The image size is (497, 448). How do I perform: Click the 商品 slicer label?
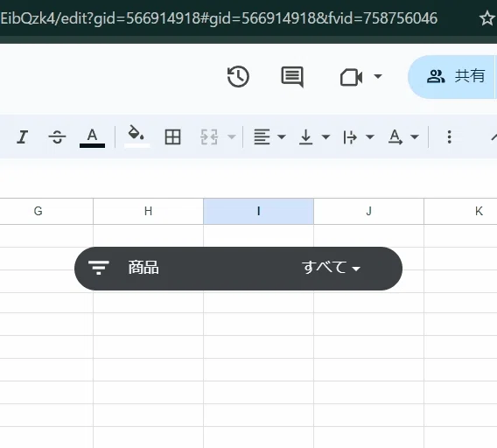[143, 268]
